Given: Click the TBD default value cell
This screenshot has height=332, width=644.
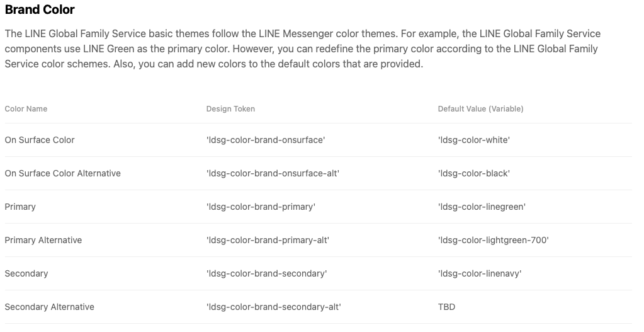Looking at the screenshot, I should coord(446,307).
